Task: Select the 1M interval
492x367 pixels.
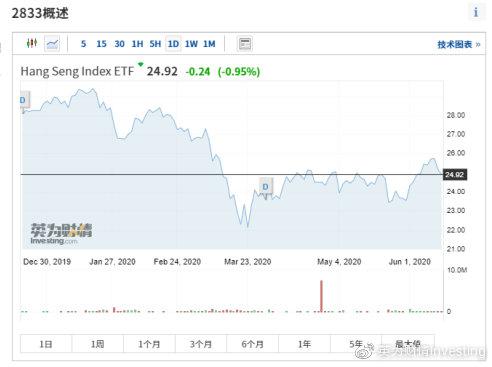Action: click(209, 44)
